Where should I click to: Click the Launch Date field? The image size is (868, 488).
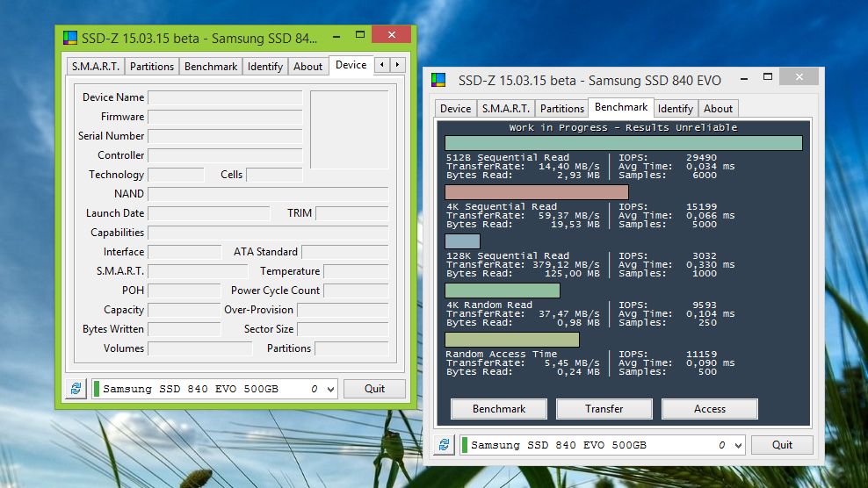[209, 213]
